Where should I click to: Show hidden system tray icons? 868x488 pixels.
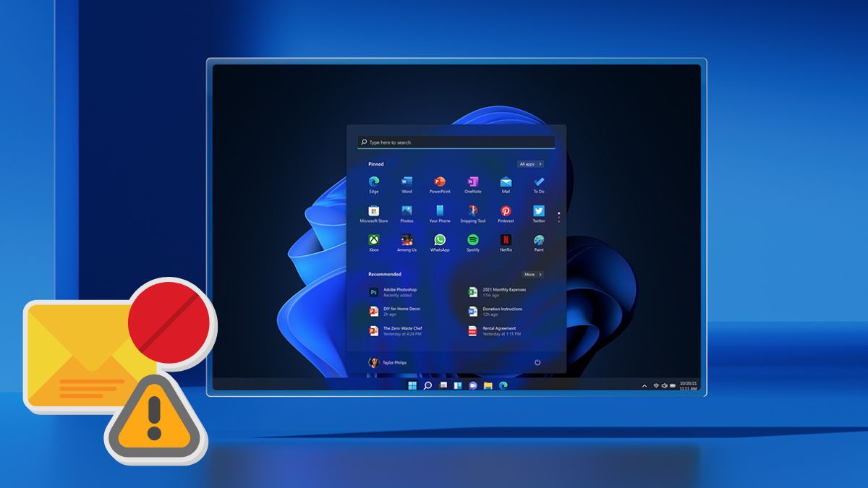pyautogui.click(x=644, y=386)
